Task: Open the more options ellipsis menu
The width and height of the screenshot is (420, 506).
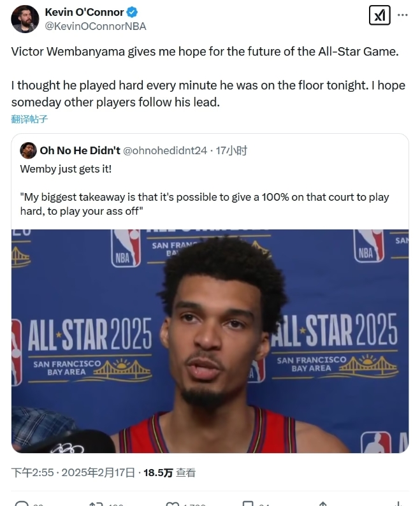Action: pyautogui.click(x=402, y=15)
